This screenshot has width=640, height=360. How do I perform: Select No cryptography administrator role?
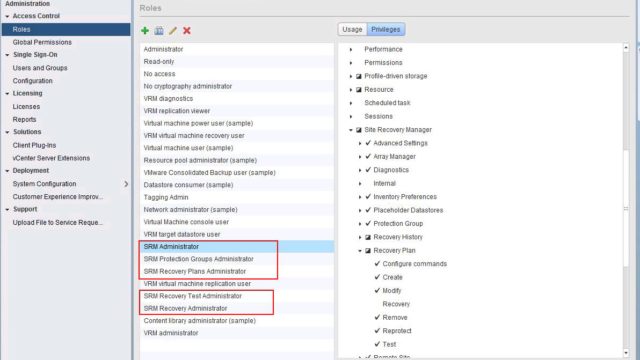[237, 86]
